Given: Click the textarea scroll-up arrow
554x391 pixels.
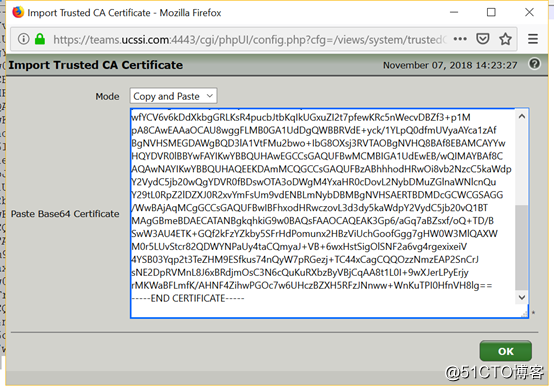Looking at the screenshot, I should (x=522, y=116).
